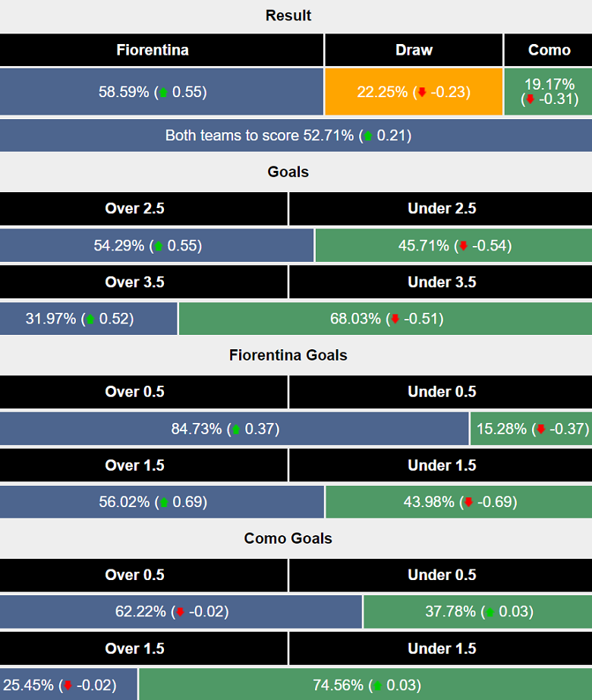This screenshot has height=700, width=592.
Task: Click red down arrow next to 45.71%
Action: pos(463,246)
